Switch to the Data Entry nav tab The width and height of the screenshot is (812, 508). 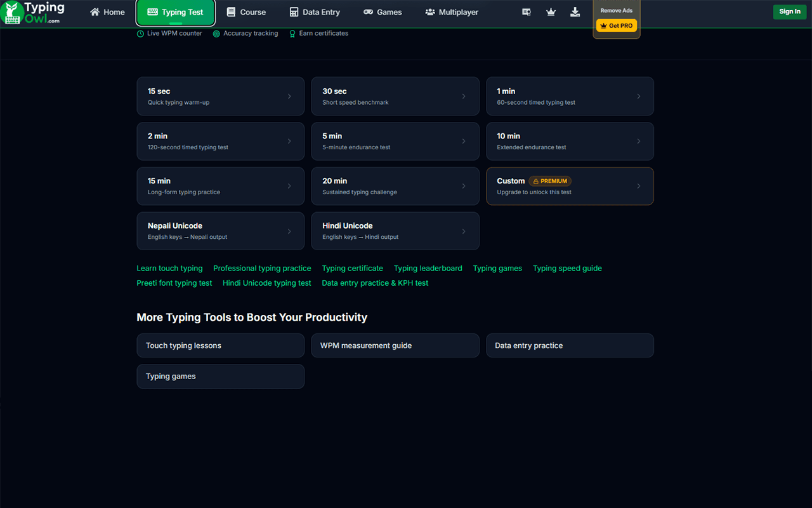click(315, 12)
